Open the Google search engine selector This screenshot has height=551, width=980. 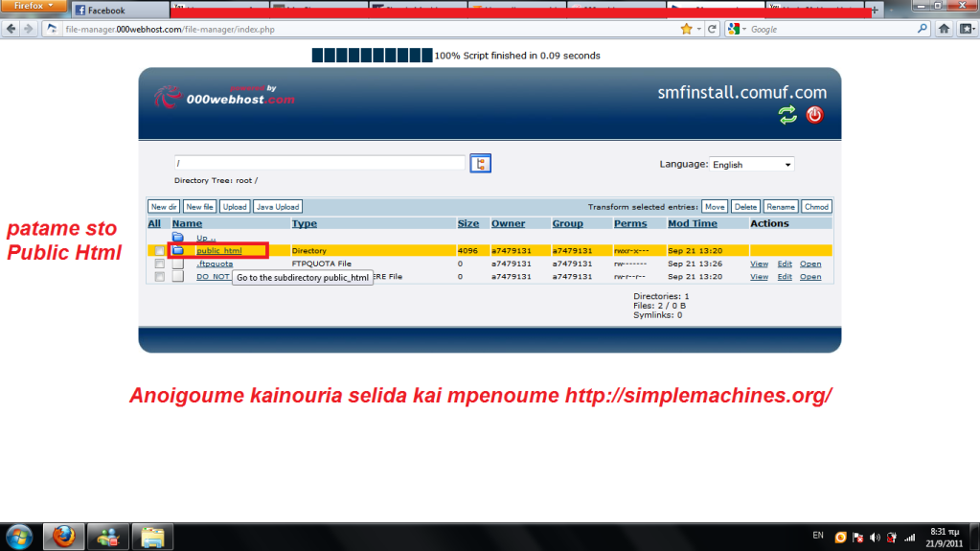click(736, 29)
